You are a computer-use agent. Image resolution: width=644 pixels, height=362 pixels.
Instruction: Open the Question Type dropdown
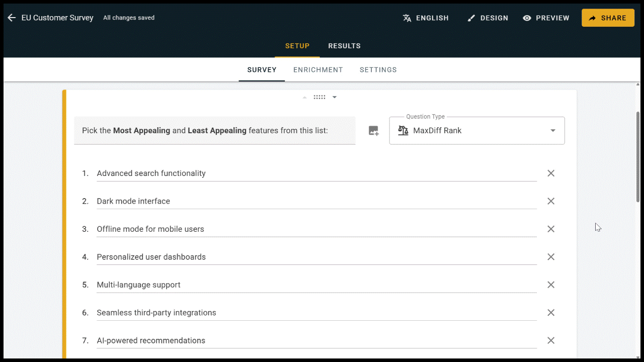552,130
